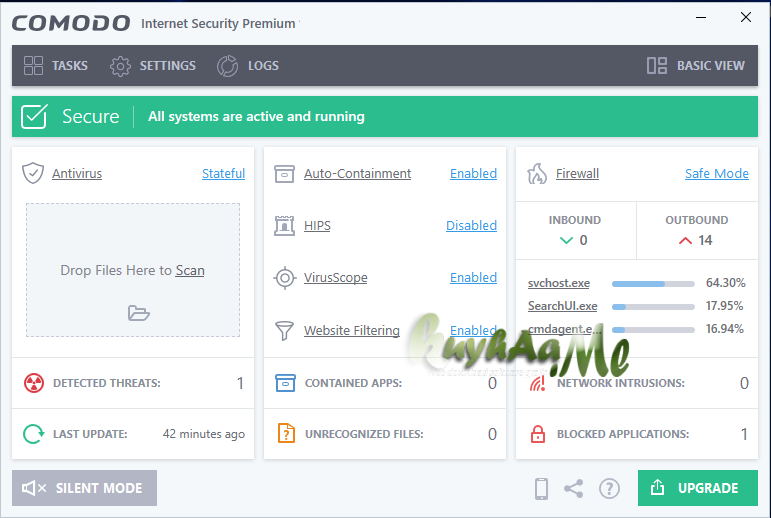Open the VirusScope link
The width and height of the screenshot is (771, 518).
336,278
